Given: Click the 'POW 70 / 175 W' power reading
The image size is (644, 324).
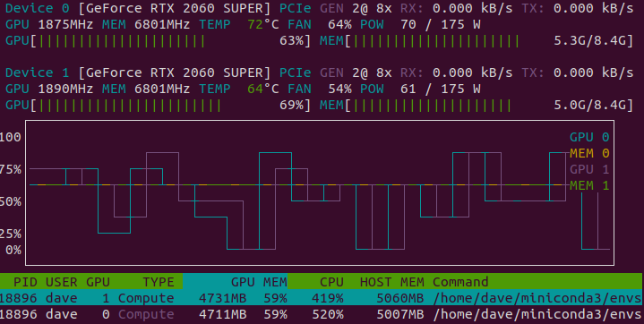Looking at the screenshot, I should (421, 25).
